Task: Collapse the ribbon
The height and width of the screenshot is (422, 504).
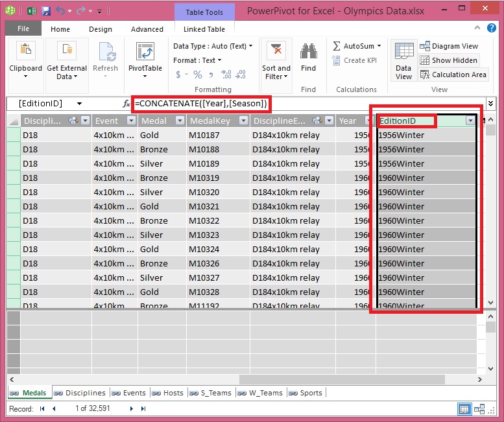Action: point(477,28)
